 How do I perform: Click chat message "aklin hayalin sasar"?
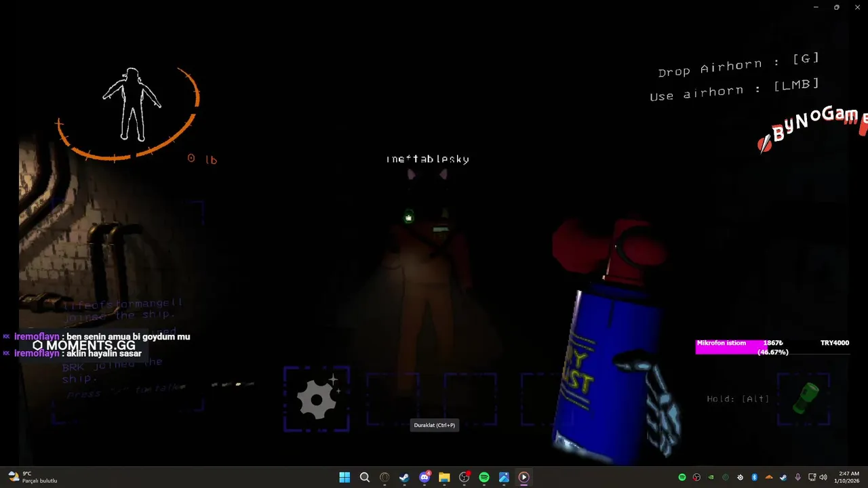point(104,353)
